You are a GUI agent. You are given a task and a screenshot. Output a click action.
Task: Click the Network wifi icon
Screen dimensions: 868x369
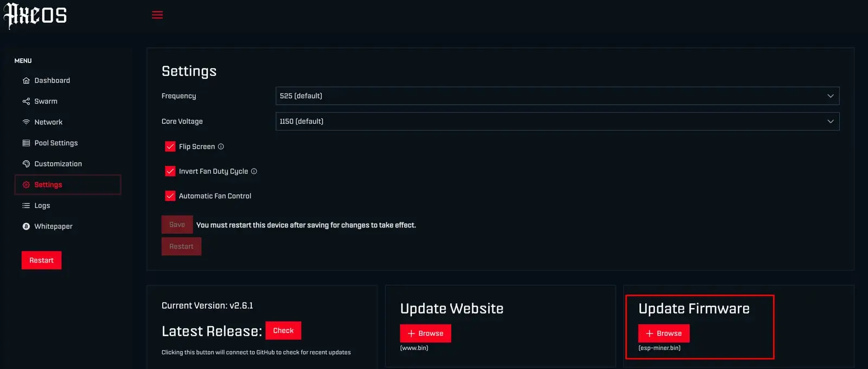point(26,122)
